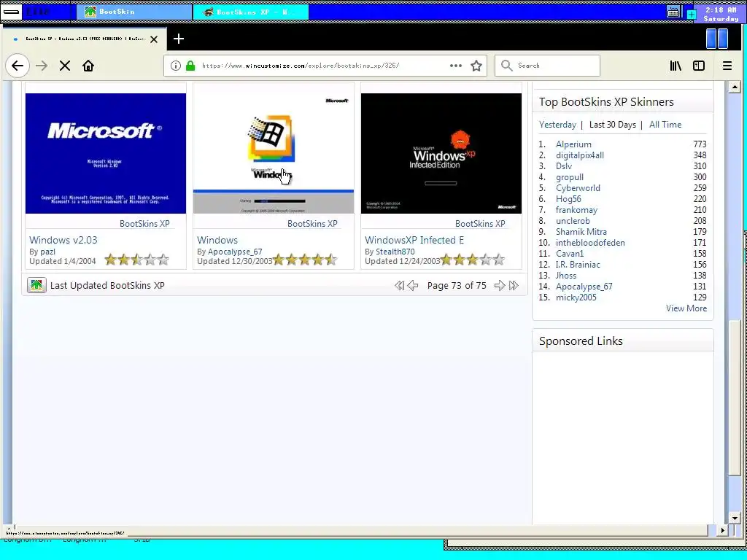Open micky2005 skinner profile
Viewport: 747px width, 560px height.
576,297
